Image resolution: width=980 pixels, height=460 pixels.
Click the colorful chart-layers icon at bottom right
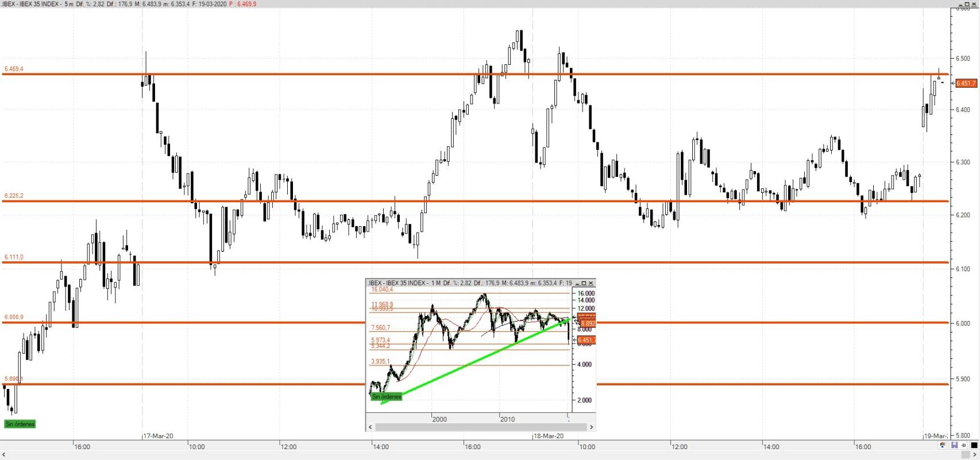click(x=942, y=445)
